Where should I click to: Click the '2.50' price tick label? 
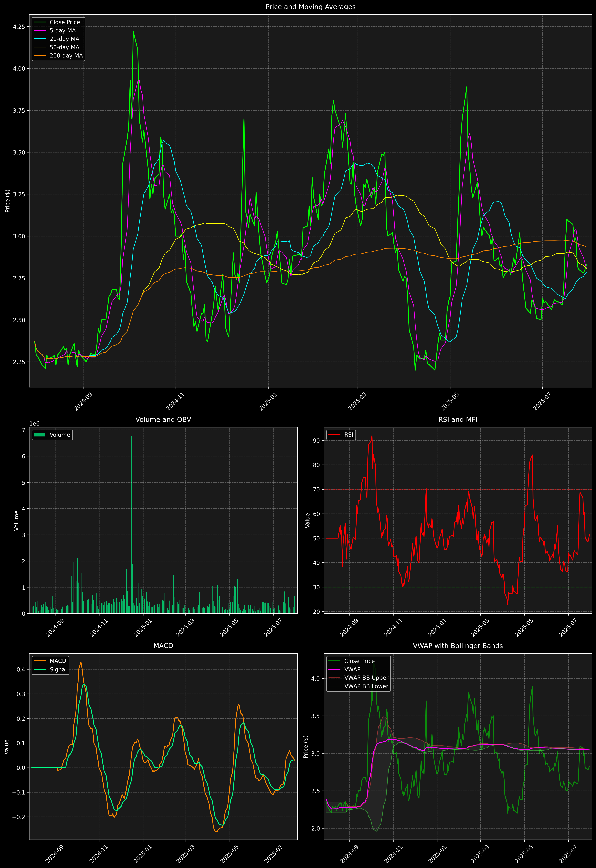pyautogui.click(x=19, y=320)
